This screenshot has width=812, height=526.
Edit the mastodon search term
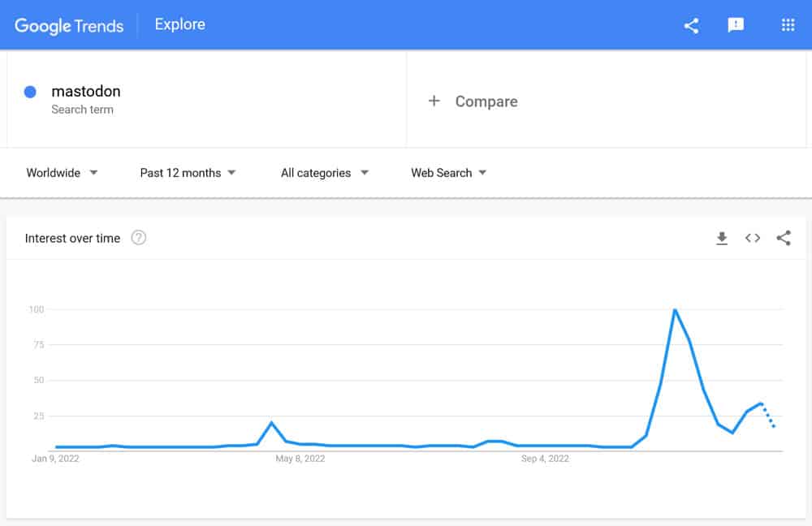point(86,92)
